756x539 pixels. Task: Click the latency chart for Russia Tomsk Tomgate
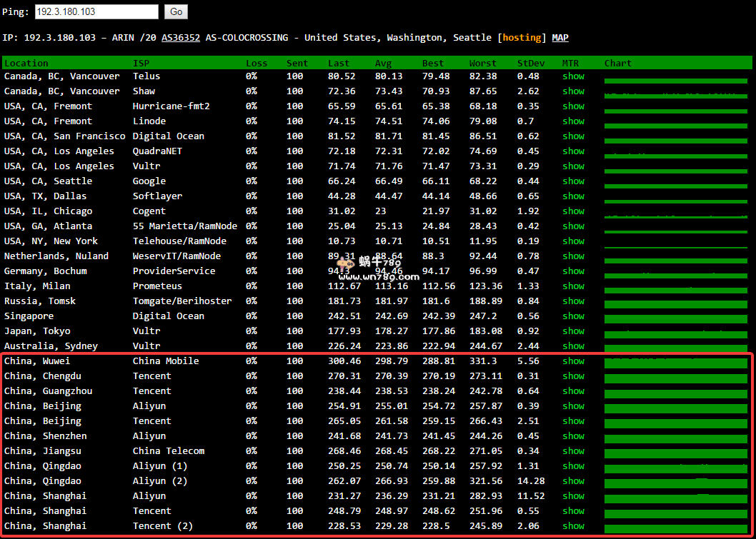(x=675, y=301)
